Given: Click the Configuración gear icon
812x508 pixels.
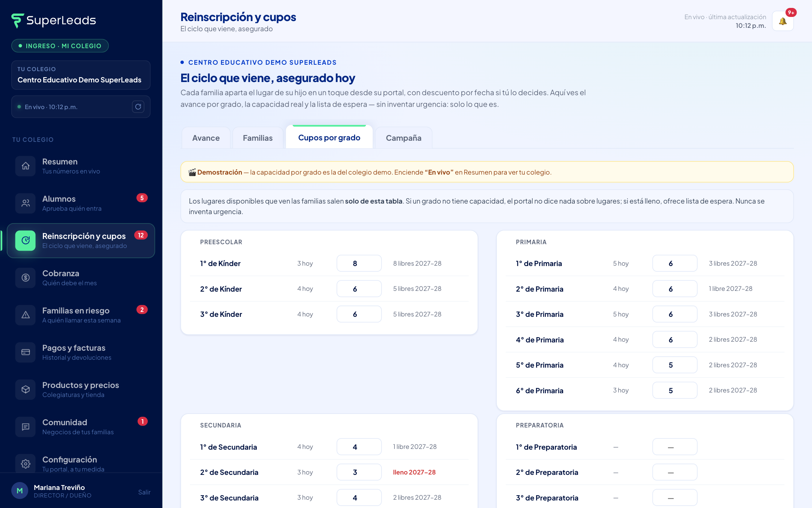Looking at the screenshot, I should pyautogui.click(x=26, y=464).
